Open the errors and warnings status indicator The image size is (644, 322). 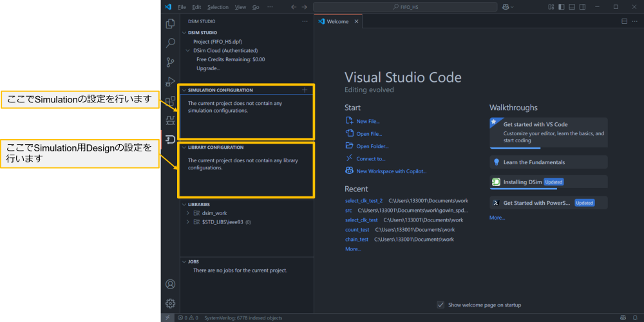pyautogui.click(x=188, y=318)
